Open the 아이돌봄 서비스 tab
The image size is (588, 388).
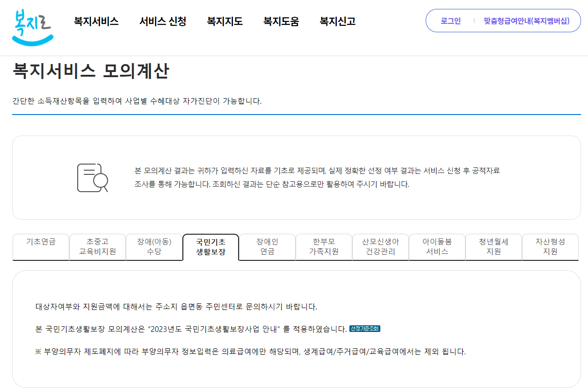[437, 247]
